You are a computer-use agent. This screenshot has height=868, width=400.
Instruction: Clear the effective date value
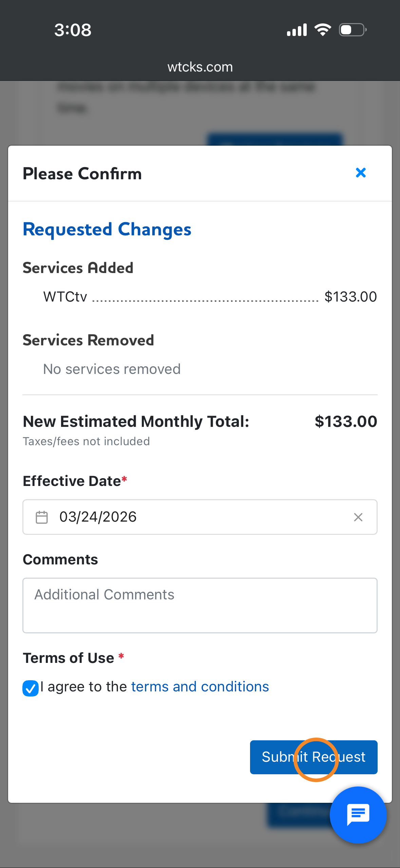(358, 517)
